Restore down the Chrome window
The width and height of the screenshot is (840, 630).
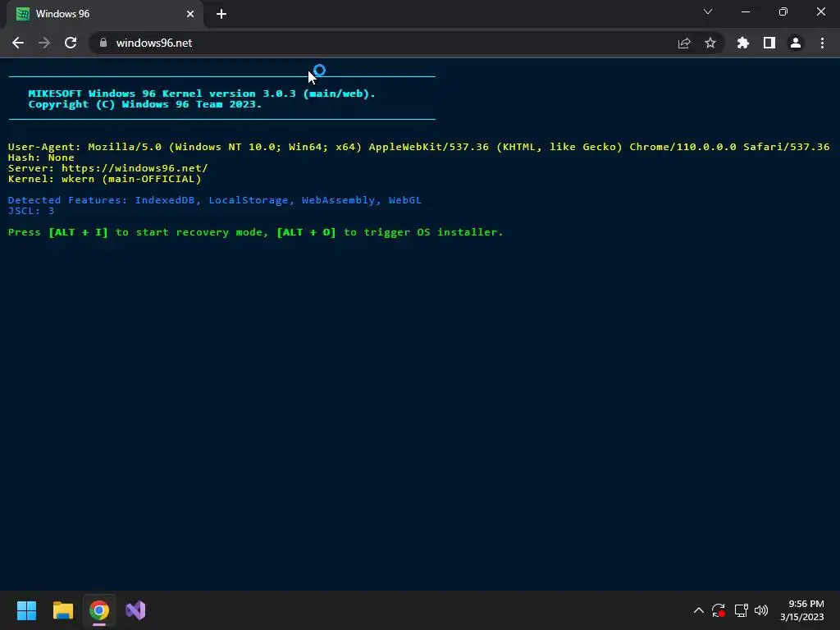click(x=783, y=11)
